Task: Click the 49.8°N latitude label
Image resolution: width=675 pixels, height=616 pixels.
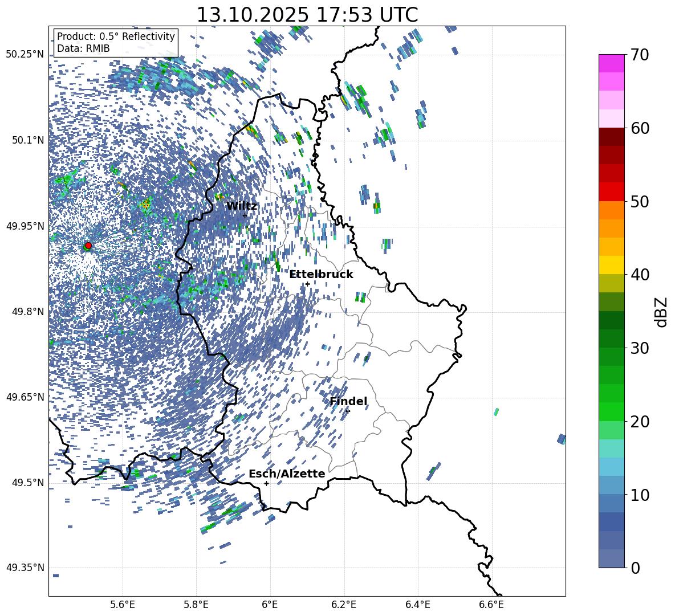Action: 27,311
